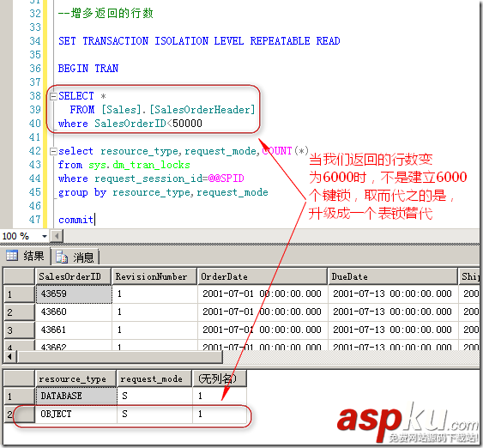Click the BEGIN TRAN statement on line 36
This screenshot has width=483, height=448.
(x=88, y=69)
